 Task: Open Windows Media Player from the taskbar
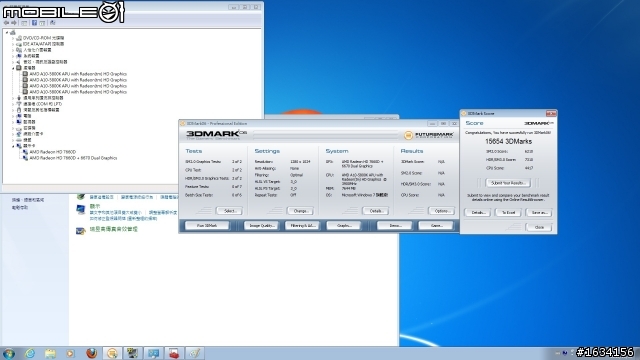coord(70,353)
